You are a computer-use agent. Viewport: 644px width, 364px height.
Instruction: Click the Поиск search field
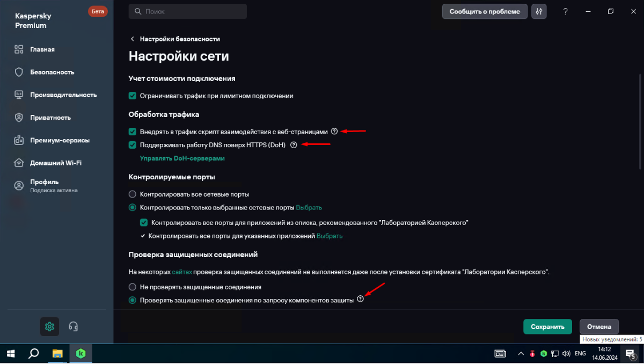click(x=188, y=11)
